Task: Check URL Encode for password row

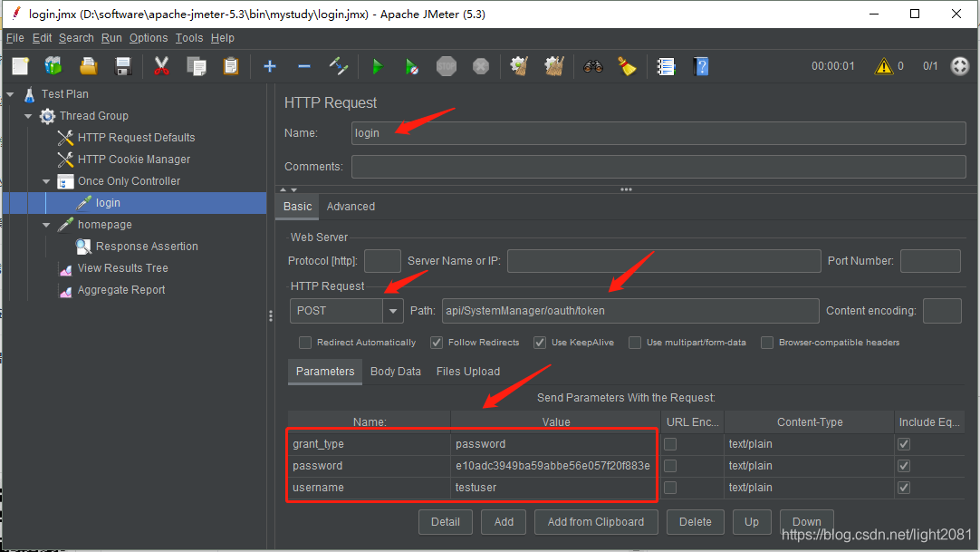Action: (x=670, y=466)
